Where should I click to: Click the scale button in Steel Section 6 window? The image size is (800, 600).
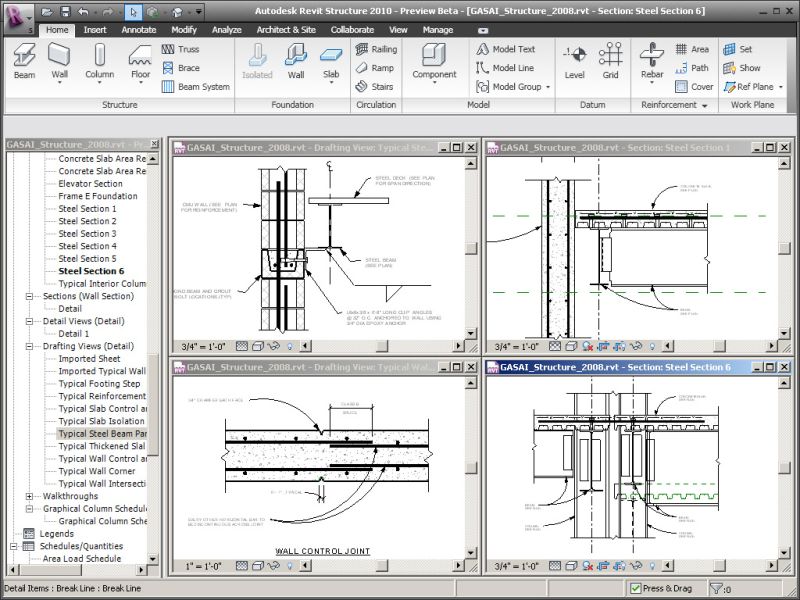516,566
